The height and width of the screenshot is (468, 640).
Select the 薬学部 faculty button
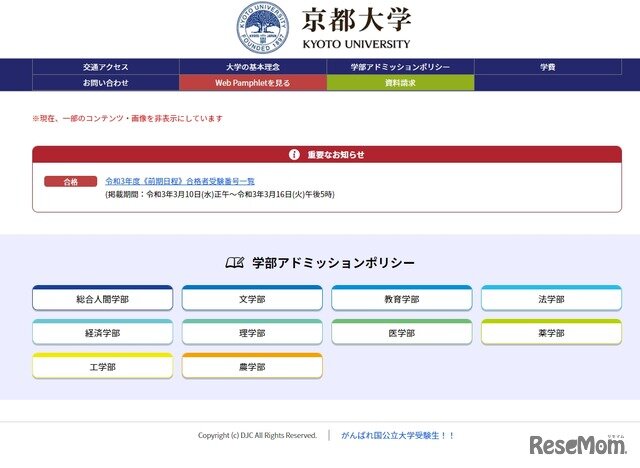551,332
